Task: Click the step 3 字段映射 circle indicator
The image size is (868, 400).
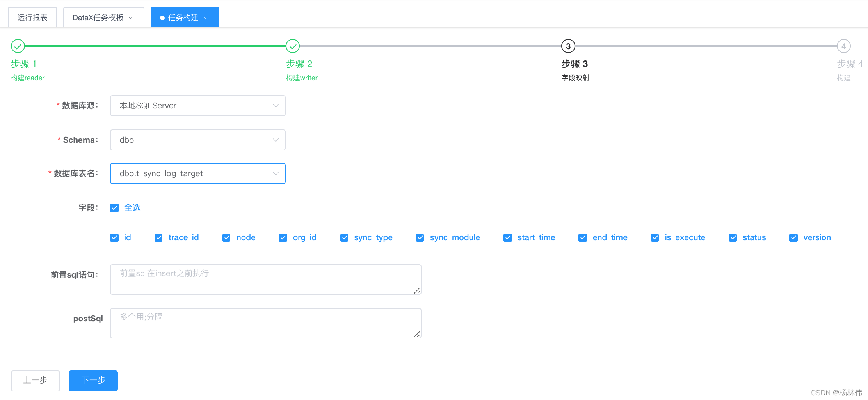Action: point(568,46)
